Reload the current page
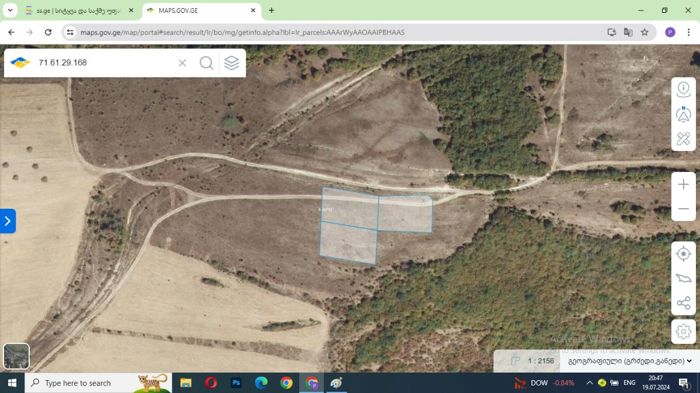Screen dimensions: 700x393 (48, 32)
